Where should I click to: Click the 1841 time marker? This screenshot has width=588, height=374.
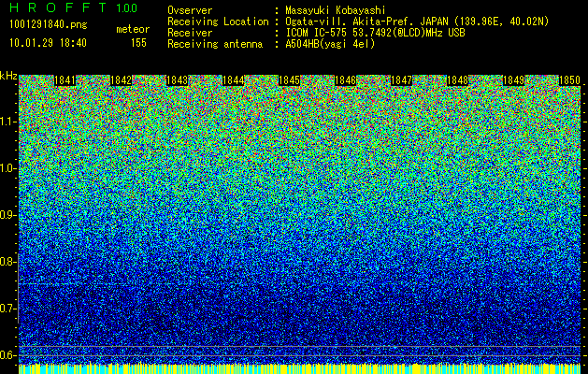(65, 80)
